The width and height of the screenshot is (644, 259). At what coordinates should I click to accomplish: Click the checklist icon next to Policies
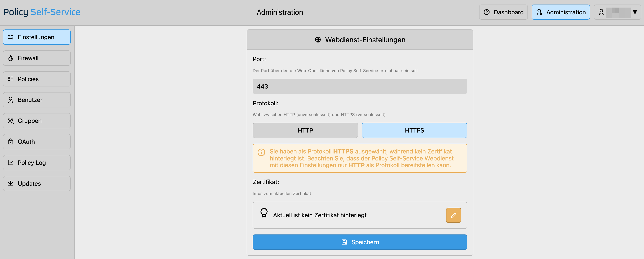coord(11,79)
